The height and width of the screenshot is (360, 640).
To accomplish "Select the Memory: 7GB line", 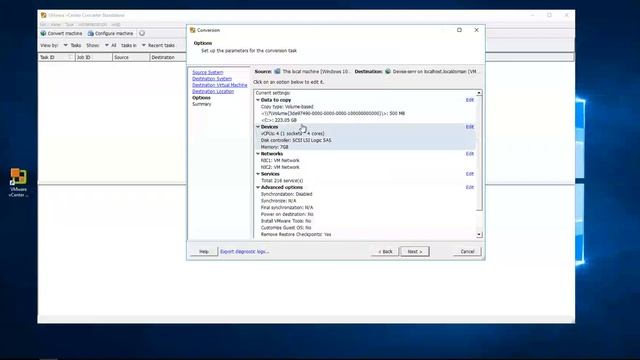I will tap(275, 147).
